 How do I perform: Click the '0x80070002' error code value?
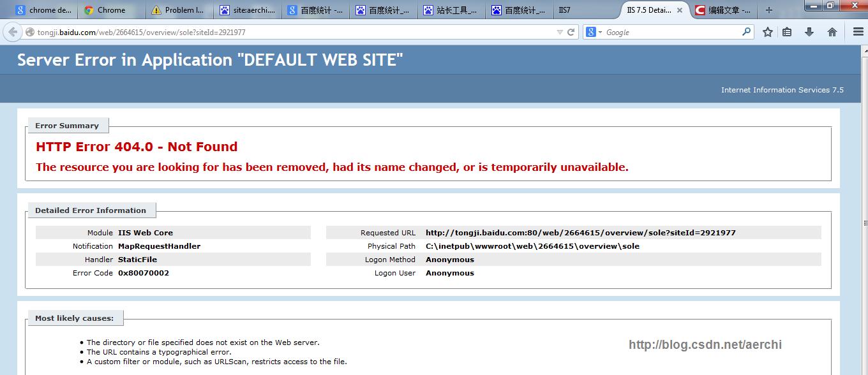click(x=144, y=273)
